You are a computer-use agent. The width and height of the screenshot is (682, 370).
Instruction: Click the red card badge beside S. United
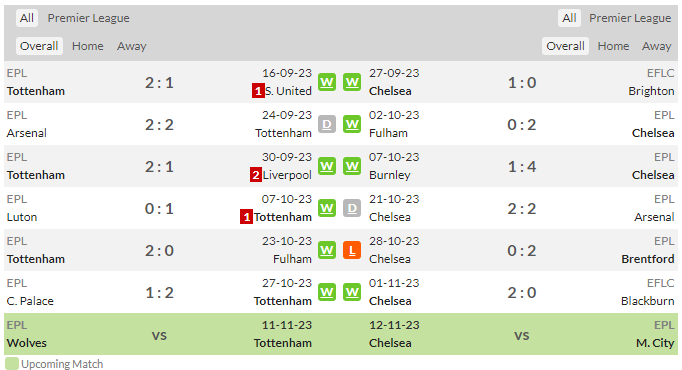pyautogui.click(x=258, y=91)
